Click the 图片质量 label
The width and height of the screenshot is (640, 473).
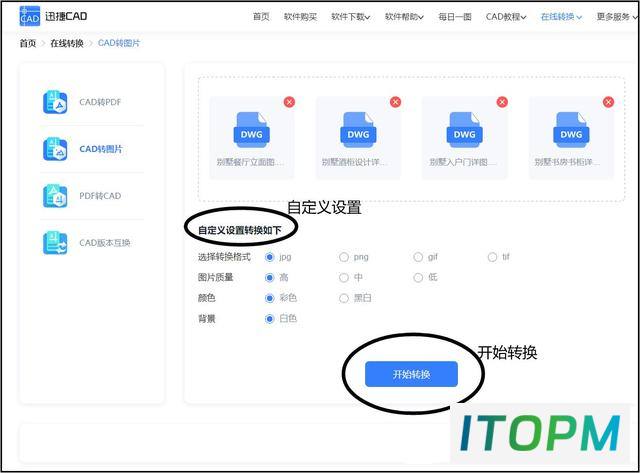(216, 278)
